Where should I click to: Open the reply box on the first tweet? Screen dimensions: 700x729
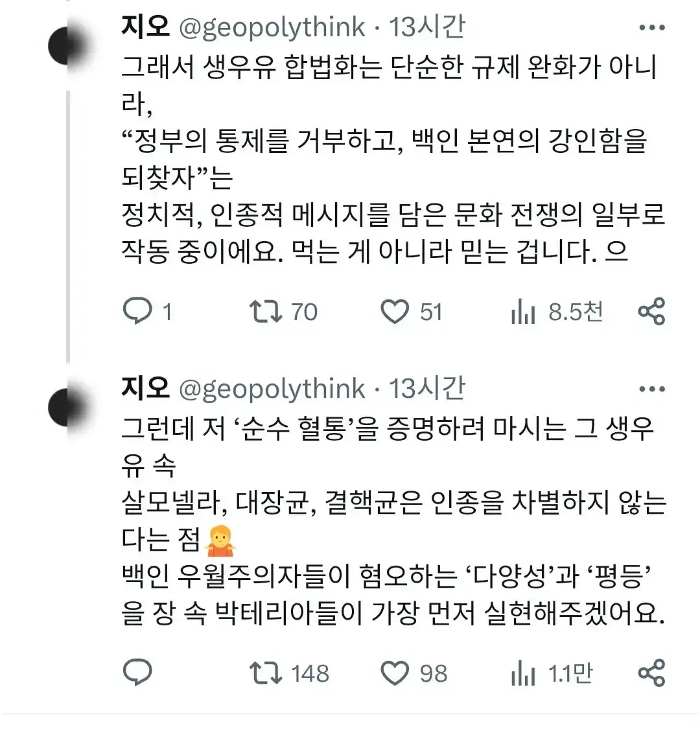point(138,311)
